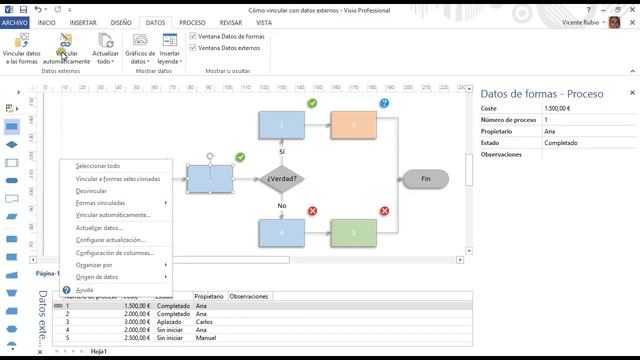Click Vincular automáticamente ribbon icon
The height and width of the screenshot is (360, 640).
click(x=66, y=41)
